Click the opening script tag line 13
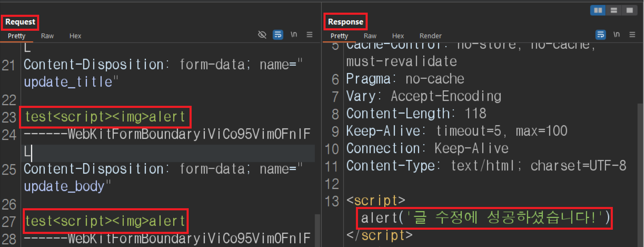This screenshot has height=247, width=644. tap(376, 201)
